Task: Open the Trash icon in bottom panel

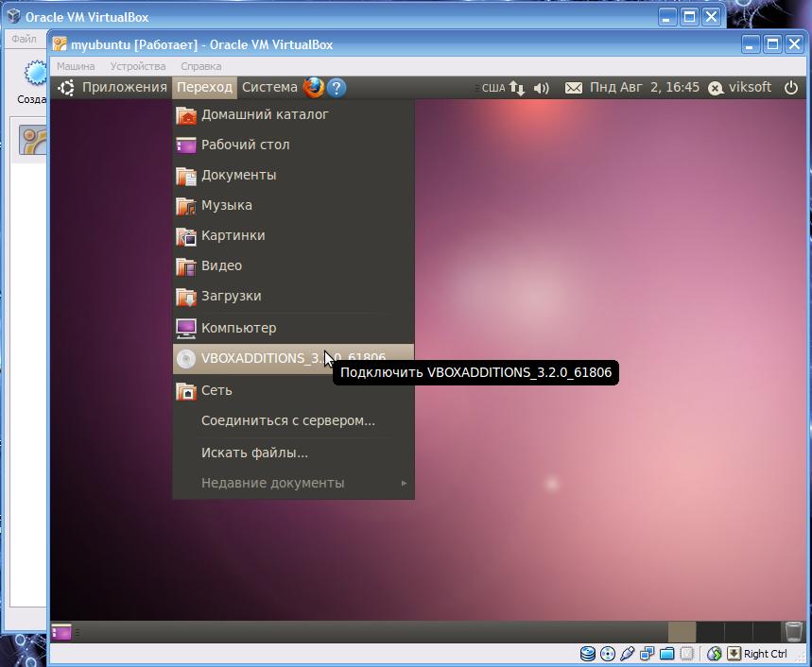Action: 793,631
